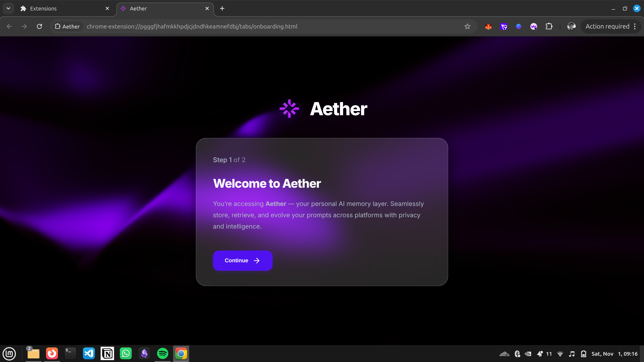Image resolution: width=644 pixels, height=362 pixels.
Task: Reload the Aether onboarding page
Action: 39,26
